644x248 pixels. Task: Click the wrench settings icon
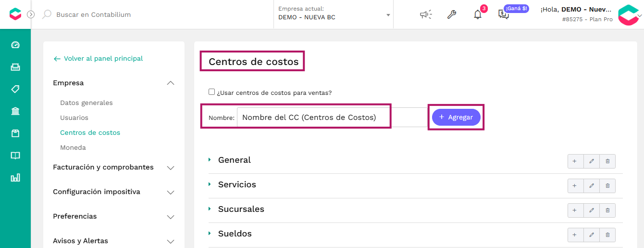[x=451, y=14]
